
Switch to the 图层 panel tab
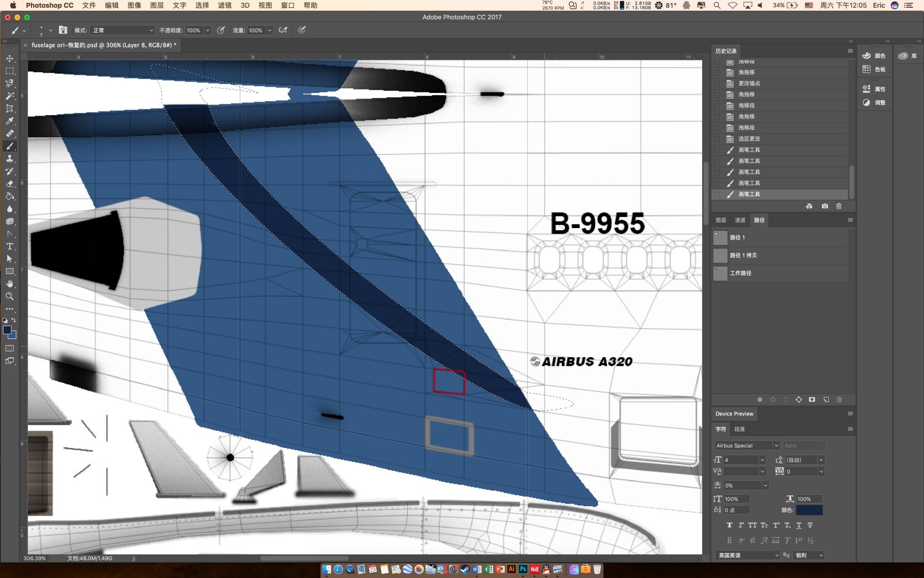click(721, 220)
